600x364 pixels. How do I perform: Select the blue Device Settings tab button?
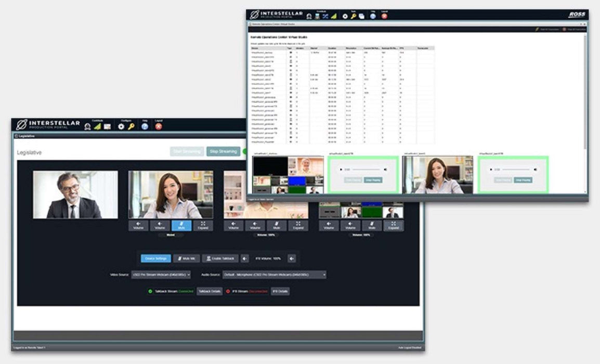click(x=155, y=258)
